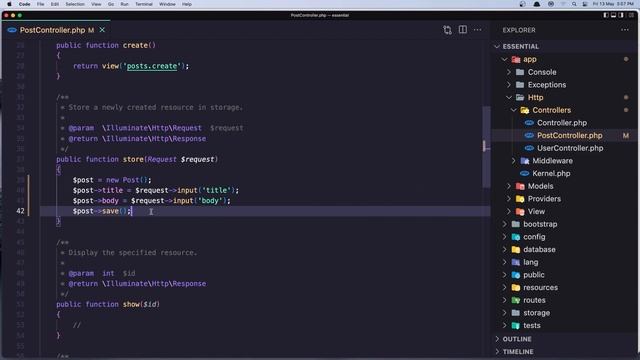Viewport: 640px width, 360px height.
Task: Click the Models folder icon
Action: [520, 186]
